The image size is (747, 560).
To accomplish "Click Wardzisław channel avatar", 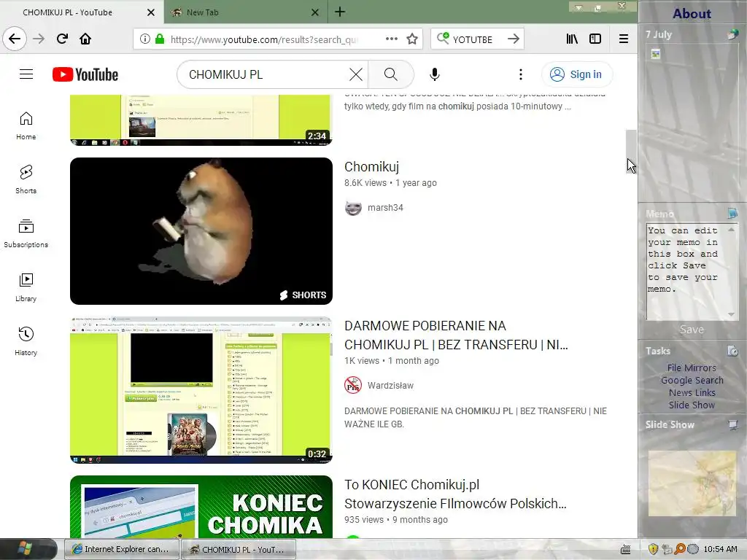I will click(x=353, y=385).
